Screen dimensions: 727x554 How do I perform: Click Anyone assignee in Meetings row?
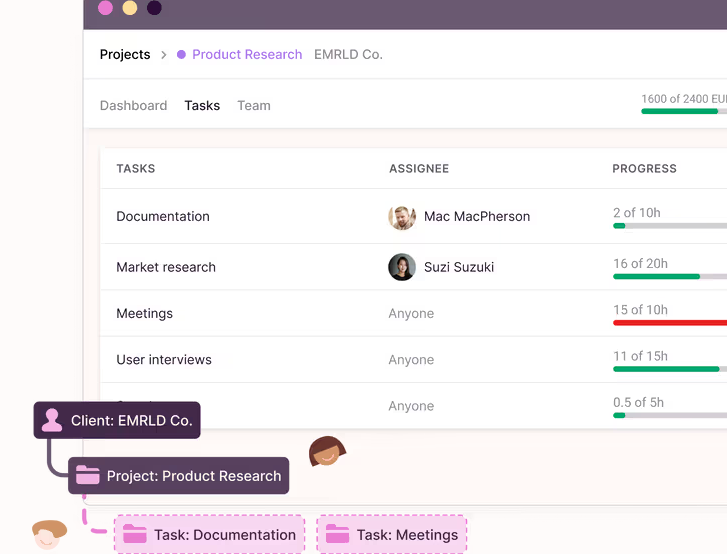(411, 313)
